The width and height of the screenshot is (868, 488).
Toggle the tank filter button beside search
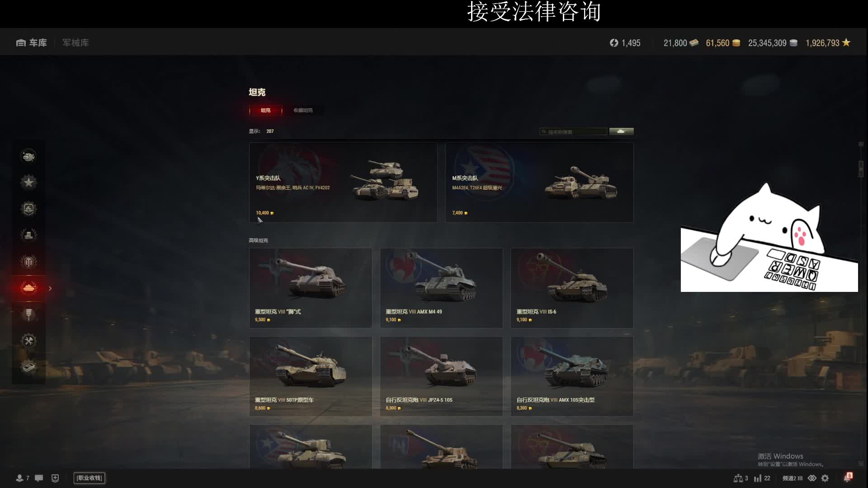tap(621, 131)
